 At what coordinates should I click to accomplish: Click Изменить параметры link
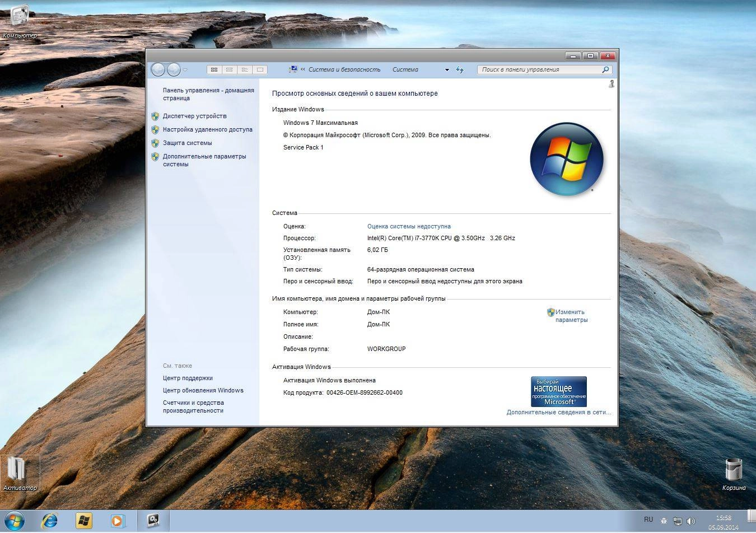(571, 316)
